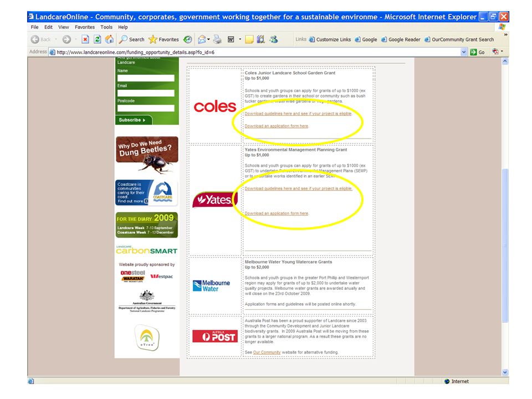
Task: Click the vertical scrollbar up arrow
Action: 505,62
